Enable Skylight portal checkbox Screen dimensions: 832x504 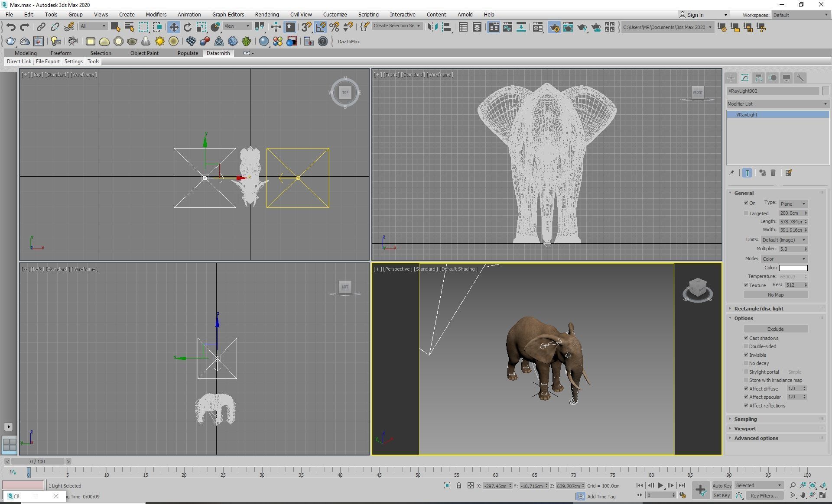tap(746, 372)
